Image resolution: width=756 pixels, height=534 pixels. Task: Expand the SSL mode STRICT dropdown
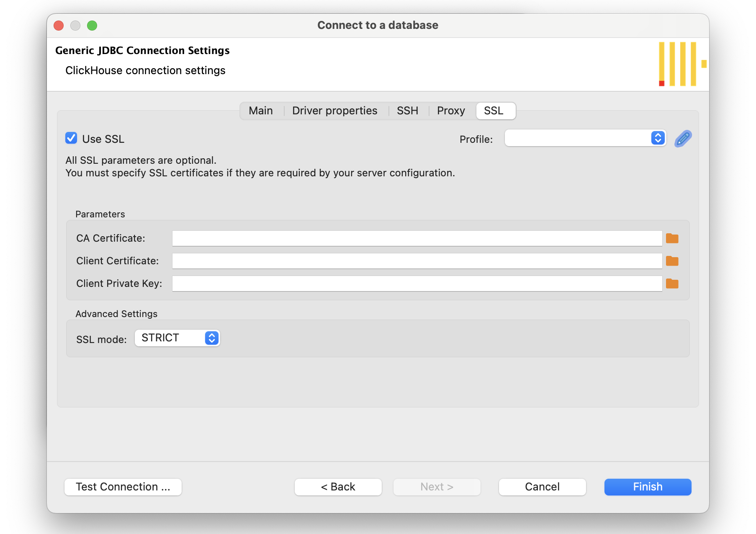click(177, 338)
